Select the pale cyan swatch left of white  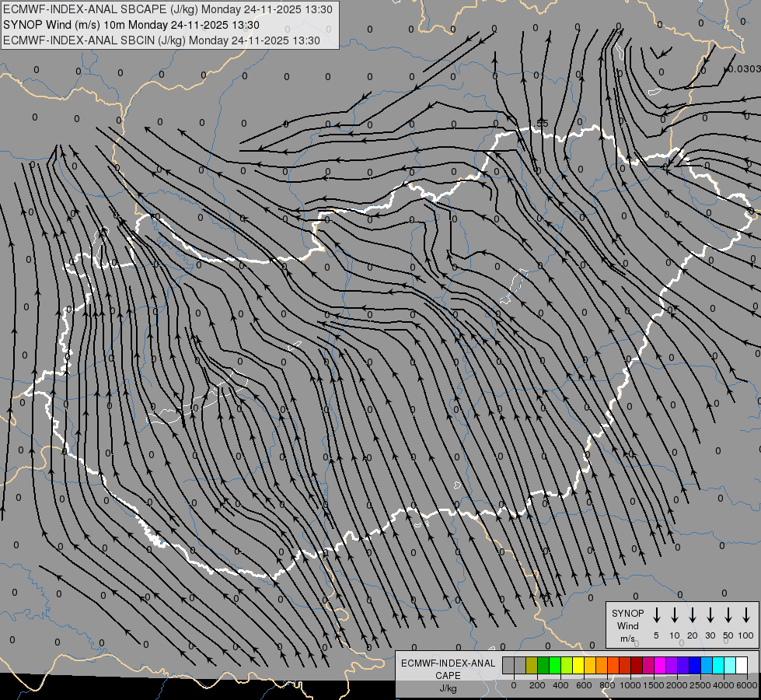[730, 665]
